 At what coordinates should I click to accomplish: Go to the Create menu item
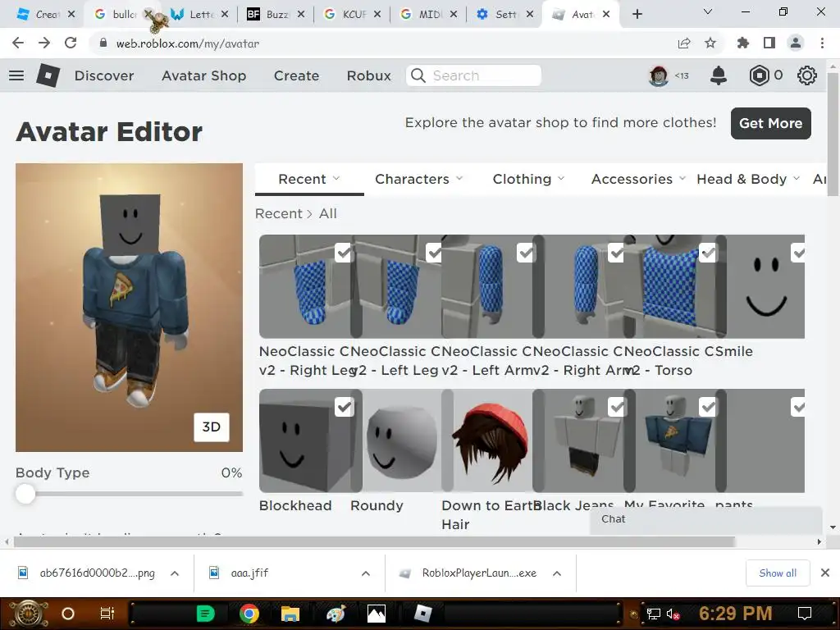pos(296,75)
